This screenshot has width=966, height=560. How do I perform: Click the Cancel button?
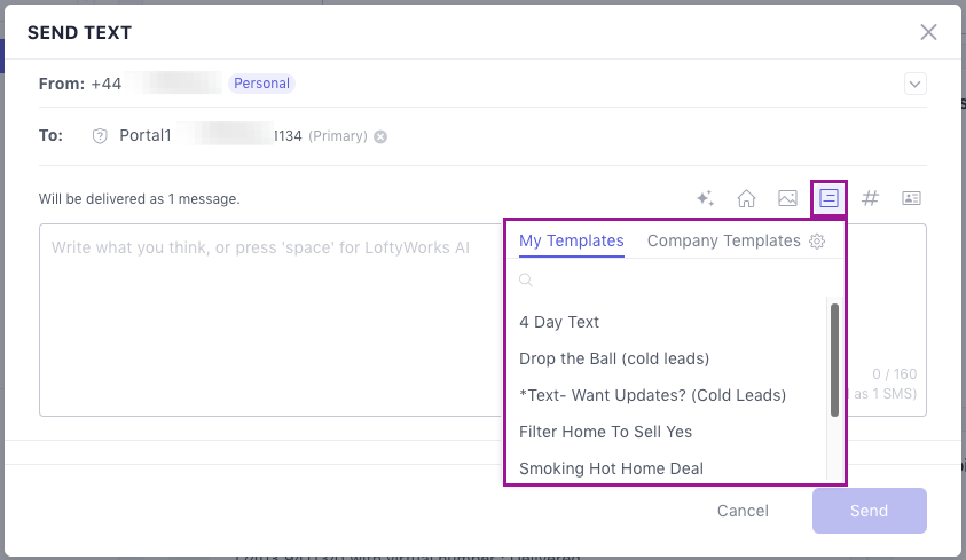[x=743, y=511]
